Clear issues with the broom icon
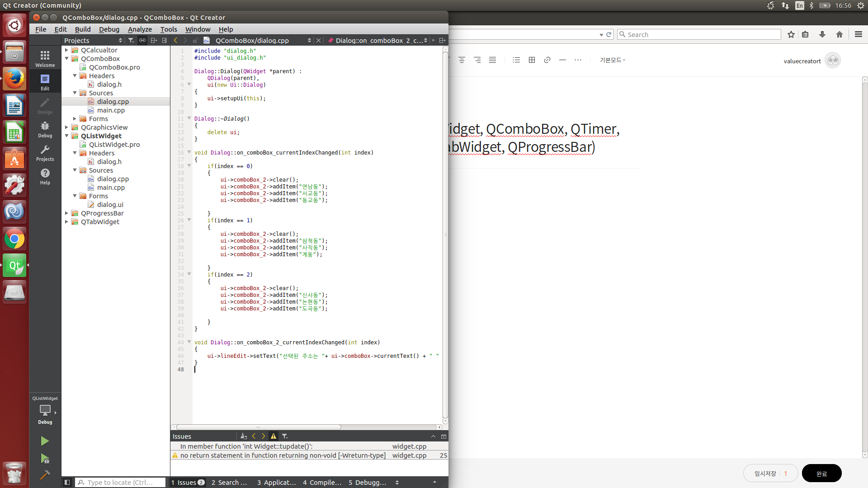Image resolution: width=868 pixels, height=488 pixels. coord(244,436)
